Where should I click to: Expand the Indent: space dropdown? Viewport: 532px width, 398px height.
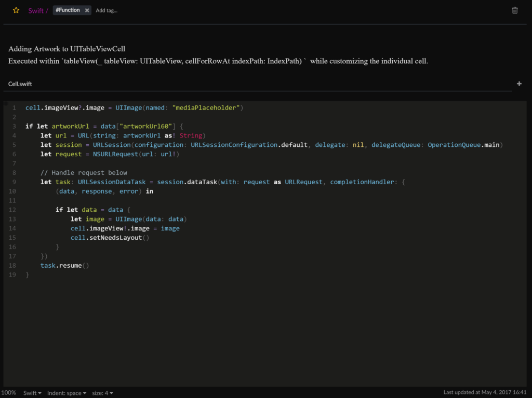[66, 393]
